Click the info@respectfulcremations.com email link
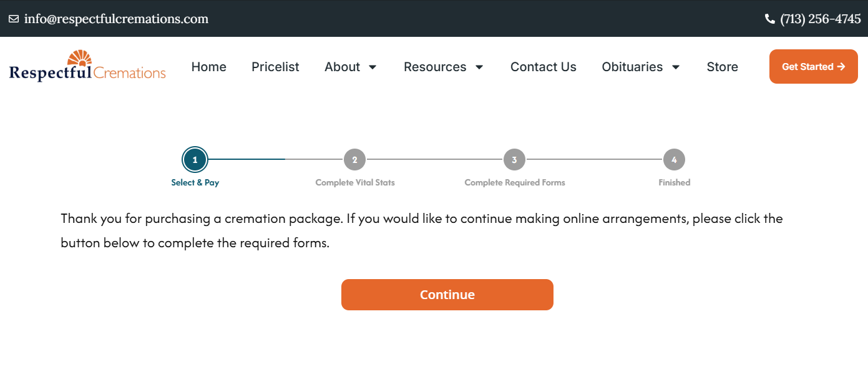Viewport: 868px width, 379px height. tap(116, 19)
